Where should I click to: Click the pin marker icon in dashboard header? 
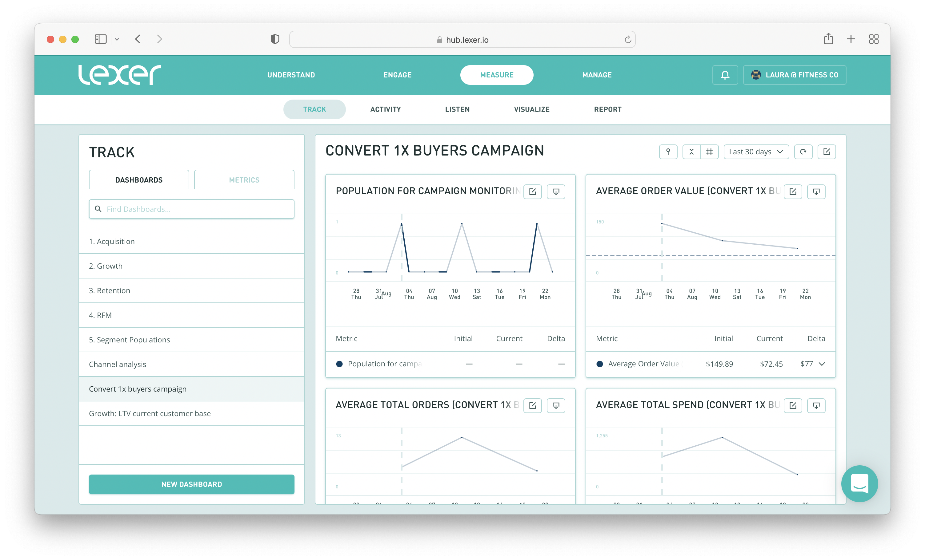point(668,152)
